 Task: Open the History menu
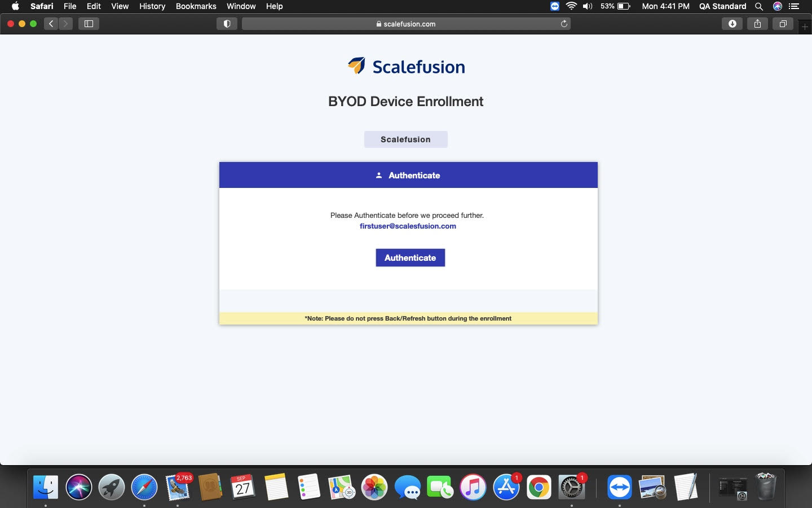(x=152, y=6)
